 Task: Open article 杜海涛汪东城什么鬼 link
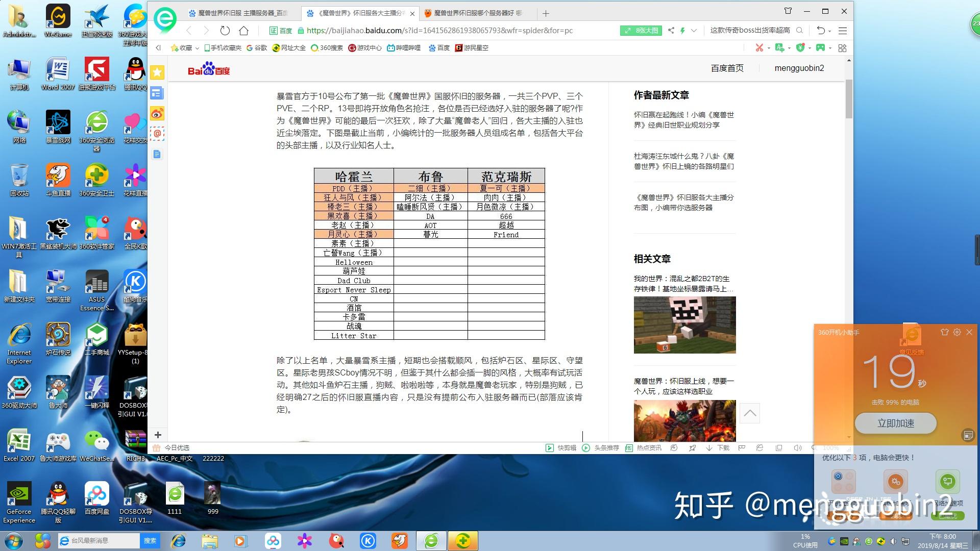684,161
